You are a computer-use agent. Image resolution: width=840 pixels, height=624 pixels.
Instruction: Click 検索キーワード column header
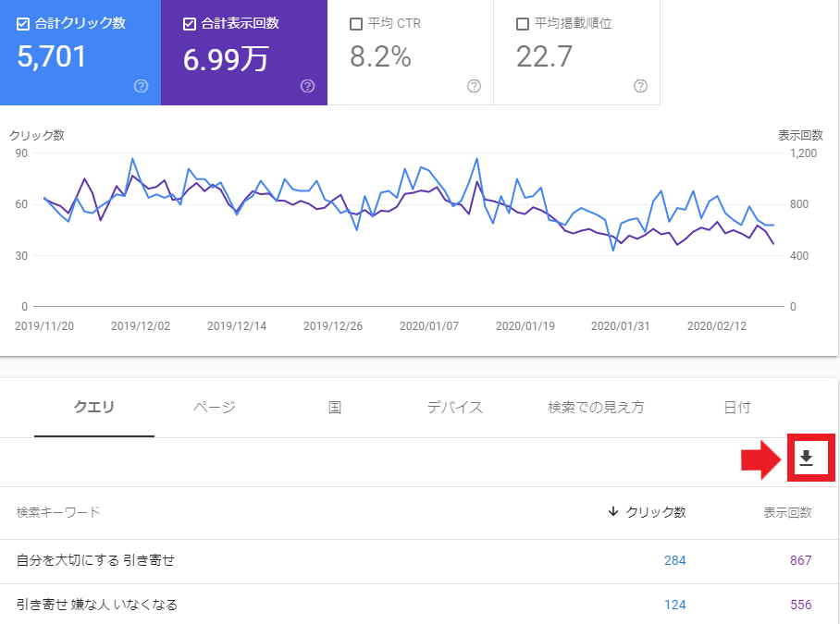pyautogui.click(x=58, y=512)
